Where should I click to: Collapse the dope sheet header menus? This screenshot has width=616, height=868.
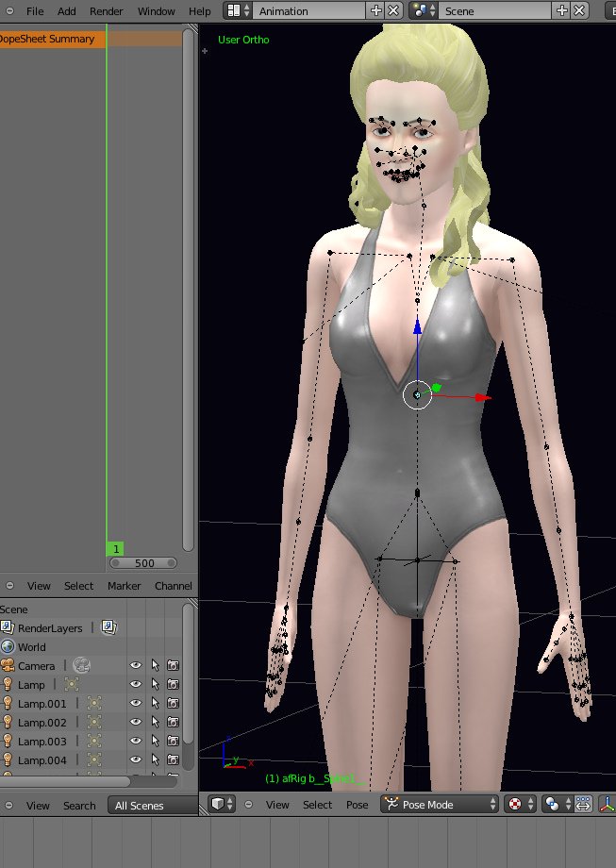coord(9,586)
